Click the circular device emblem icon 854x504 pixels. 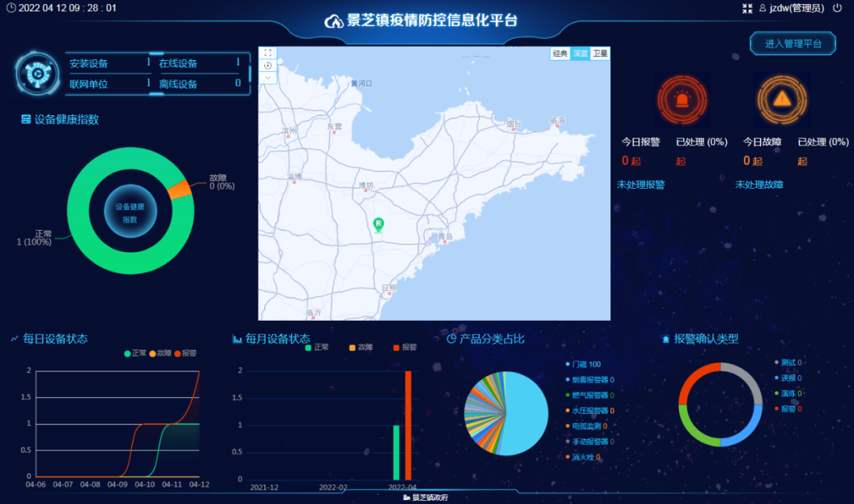point(37,73)
